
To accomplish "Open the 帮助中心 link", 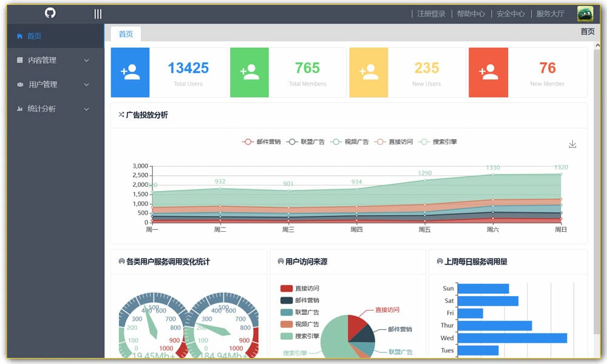I will 471,13.
